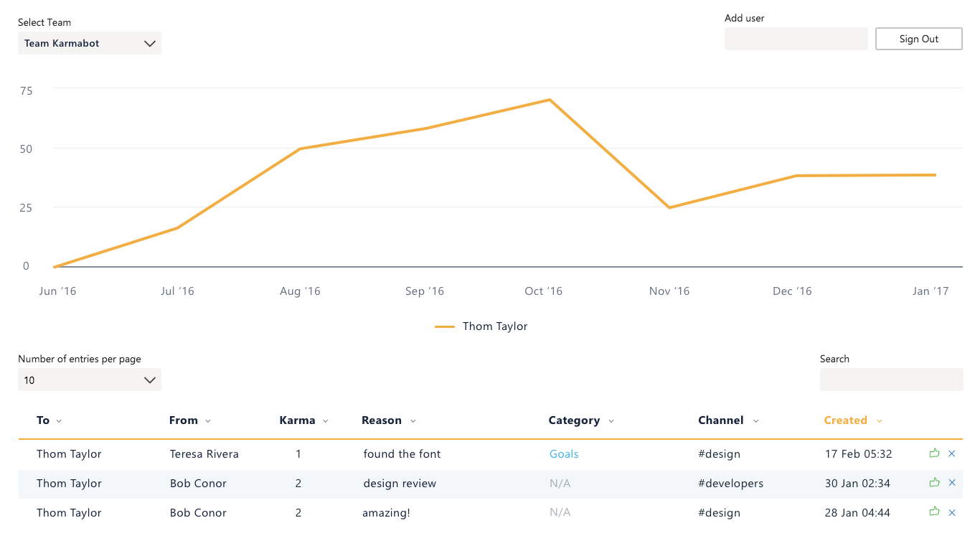Delete the design review entry
980x551 pixels.
click(952, 483)
